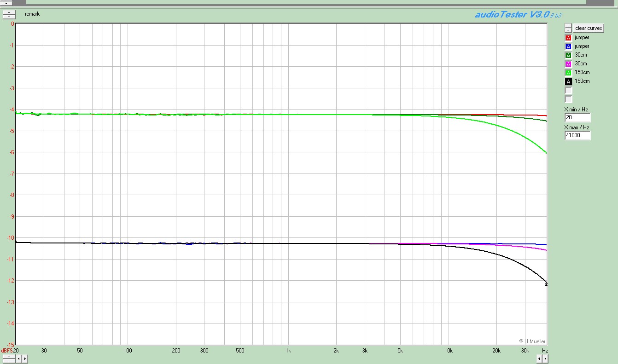Click the X min / Hz input field
Viewport: 618px width, 364px height.
(x=577, y=118)
